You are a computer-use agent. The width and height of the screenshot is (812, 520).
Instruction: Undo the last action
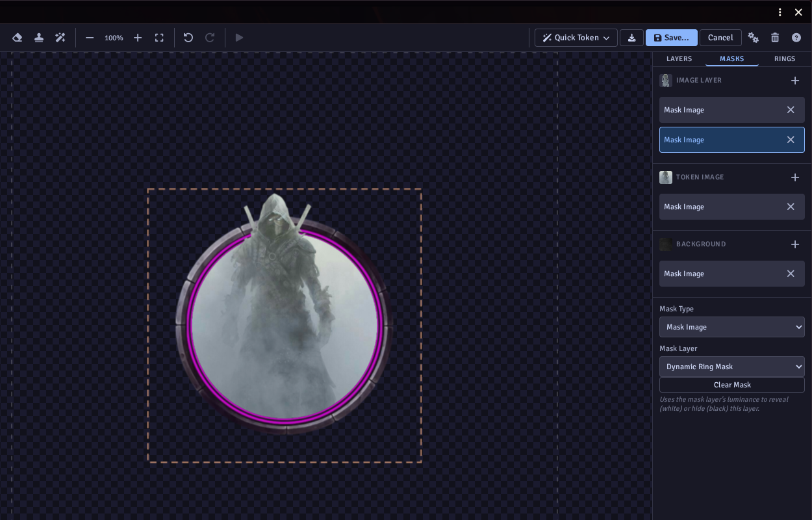188,38
